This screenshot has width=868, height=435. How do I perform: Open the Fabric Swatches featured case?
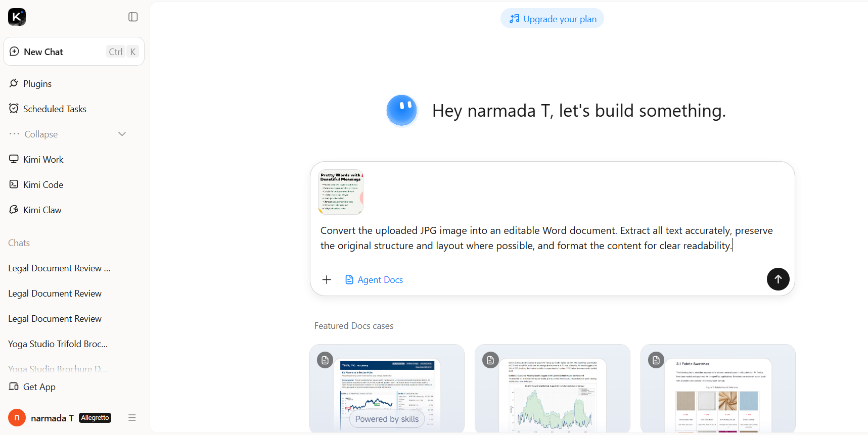pos(718,389)
